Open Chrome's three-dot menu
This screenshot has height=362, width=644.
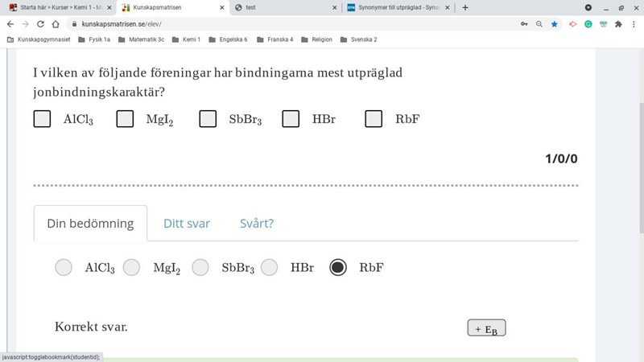634,24
